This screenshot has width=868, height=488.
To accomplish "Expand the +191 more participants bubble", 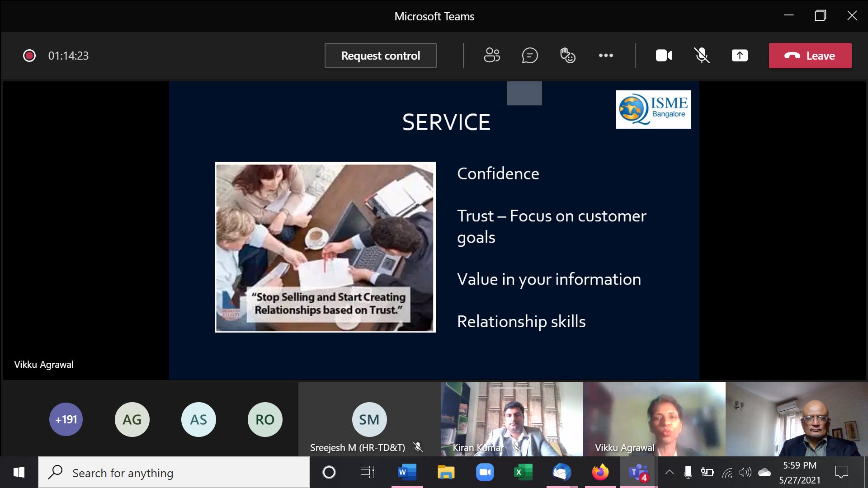I will pyautogui.click(x=66, y=419).
